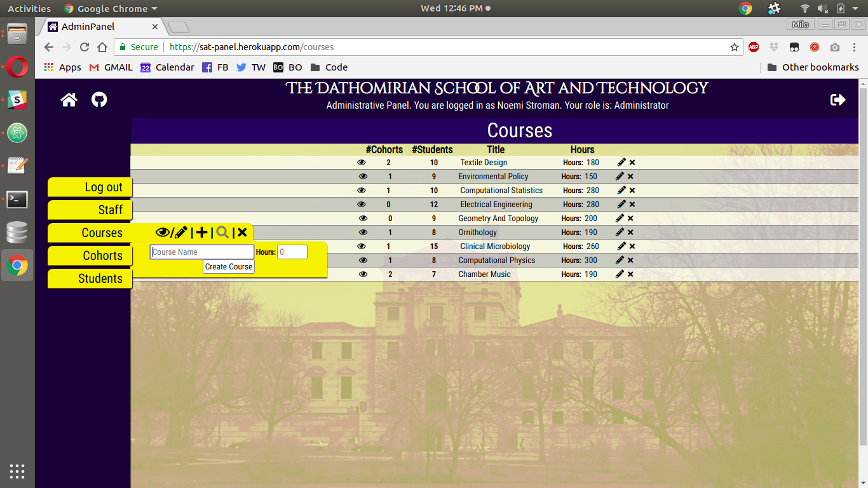Click the Computational Physics title

[x=497, y=261]
